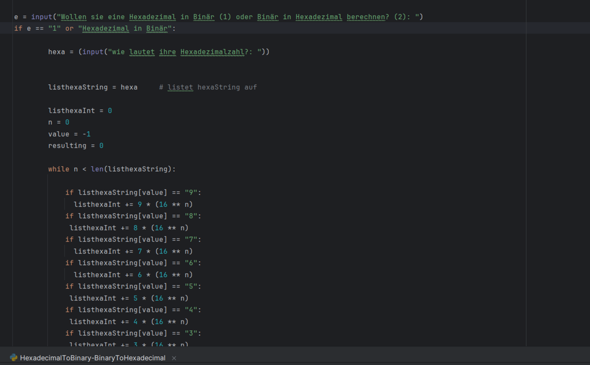590x365 pixels.
Task: Click the if-statement comparing to "3"
Action: pyautogui.click(x=133, y=333)
